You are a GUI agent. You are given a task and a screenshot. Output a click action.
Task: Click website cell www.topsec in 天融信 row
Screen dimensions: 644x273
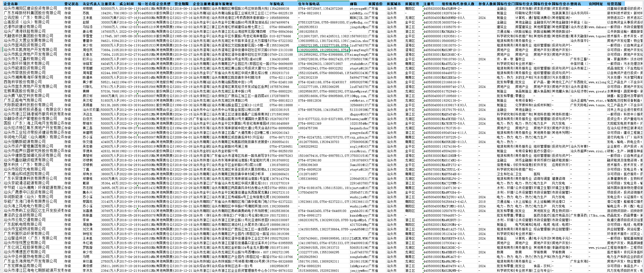(x=597, y=36)
